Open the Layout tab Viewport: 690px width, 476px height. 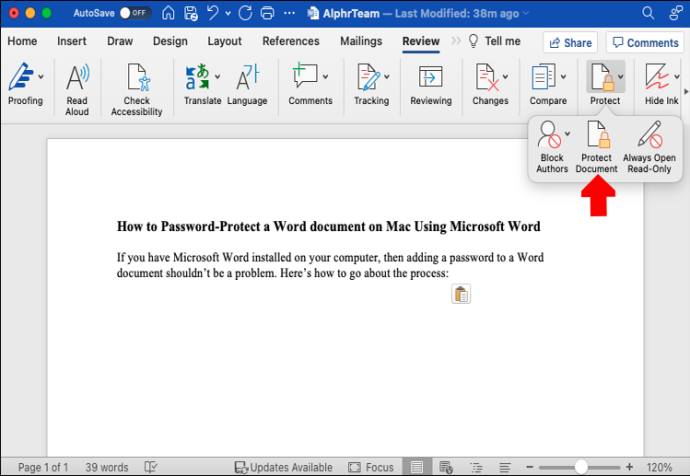[224, 41]
